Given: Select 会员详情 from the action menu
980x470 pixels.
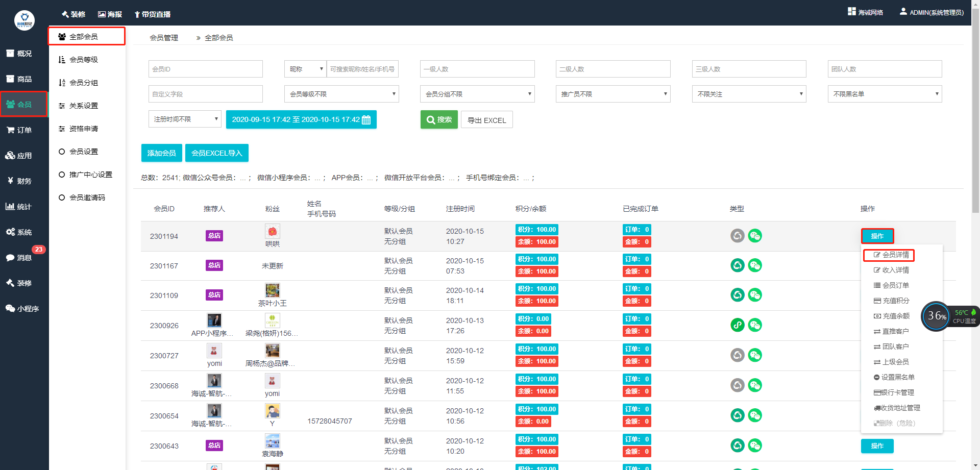Looking at the screenshot, I should 891,255.
